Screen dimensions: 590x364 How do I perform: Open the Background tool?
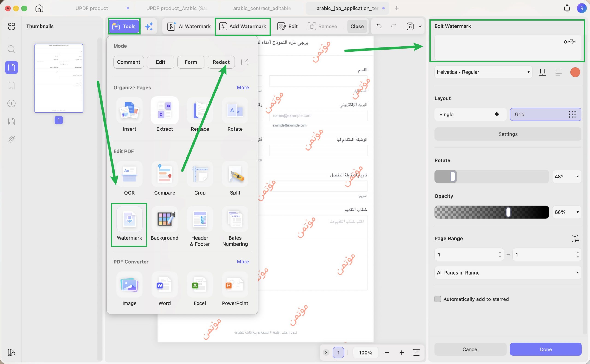(x=165, y=224)
